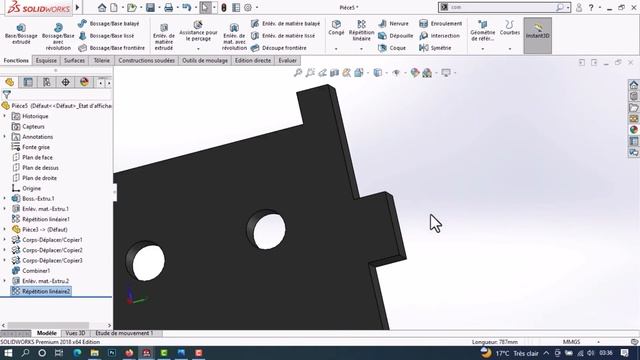Screen dimensions: 640x360
Task: Select the Congé fillet tool
Action: click(x=336, y=27)
